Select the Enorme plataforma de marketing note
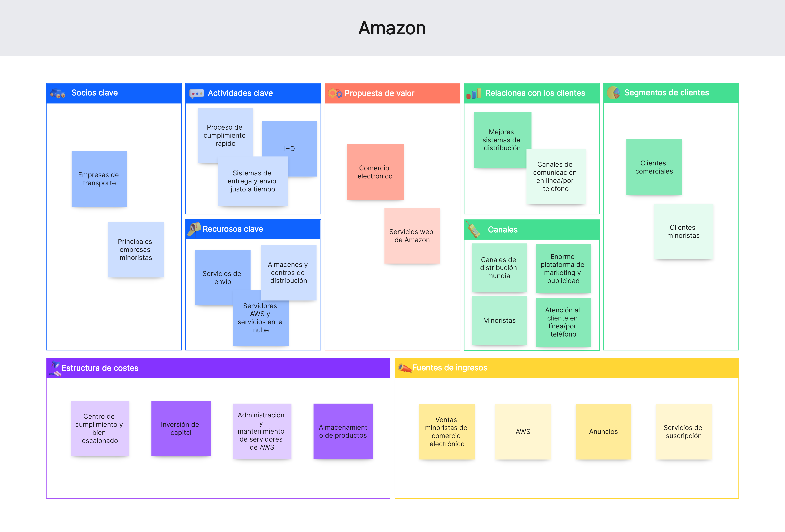The image size is (785, 532). click(563, 269)
